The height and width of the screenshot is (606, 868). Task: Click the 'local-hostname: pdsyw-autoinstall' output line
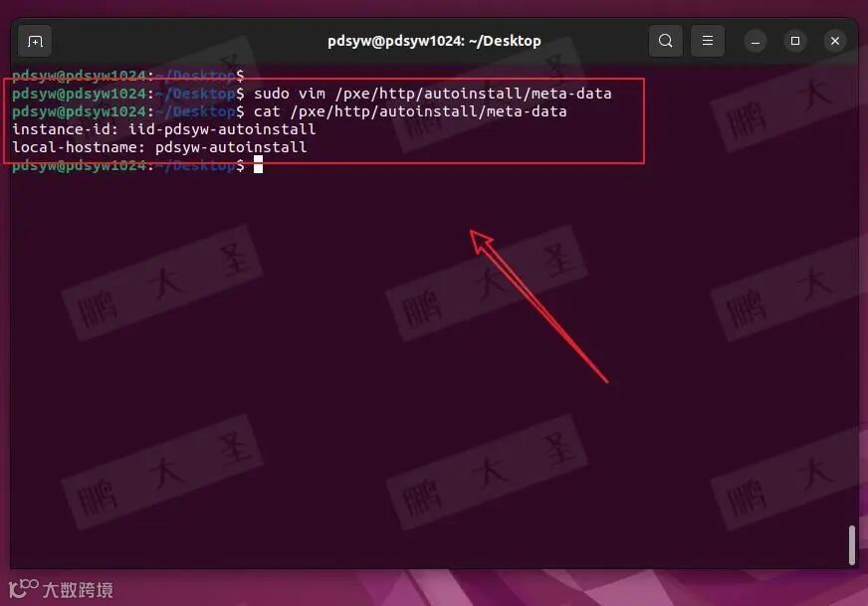click(x=159, y=147)
